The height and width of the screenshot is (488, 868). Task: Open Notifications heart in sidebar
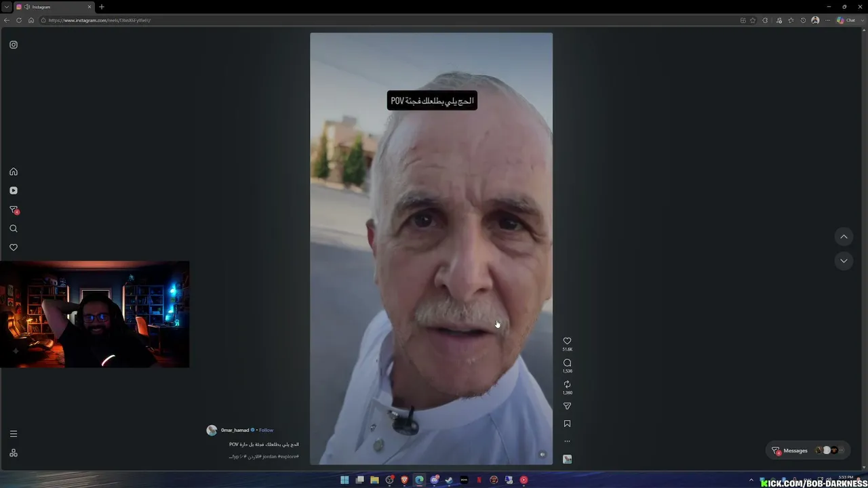tap(14, 247)
